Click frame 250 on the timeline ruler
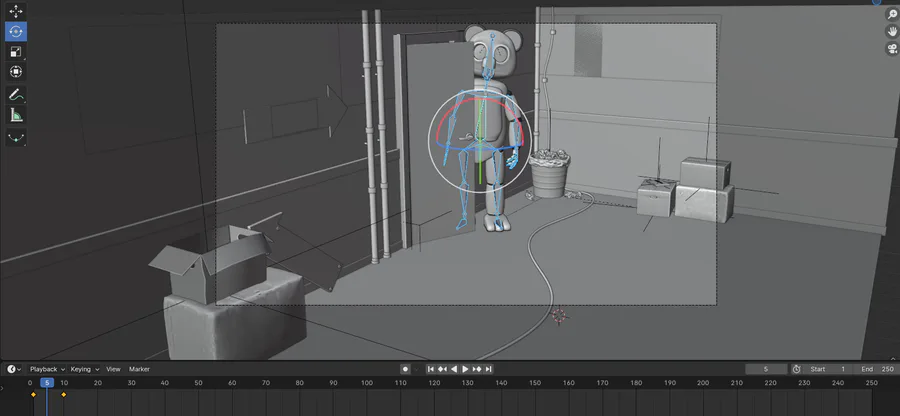The image size is (900, 416). [871, 383]
